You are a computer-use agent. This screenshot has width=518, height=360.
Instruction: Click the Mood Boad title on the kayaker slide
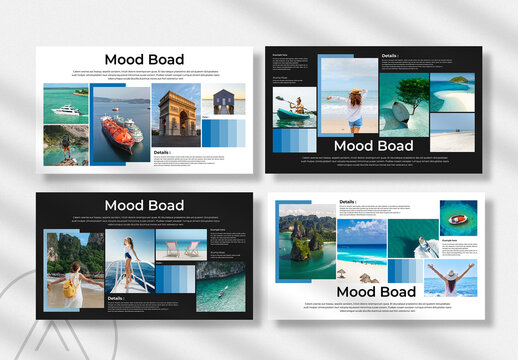374,146
